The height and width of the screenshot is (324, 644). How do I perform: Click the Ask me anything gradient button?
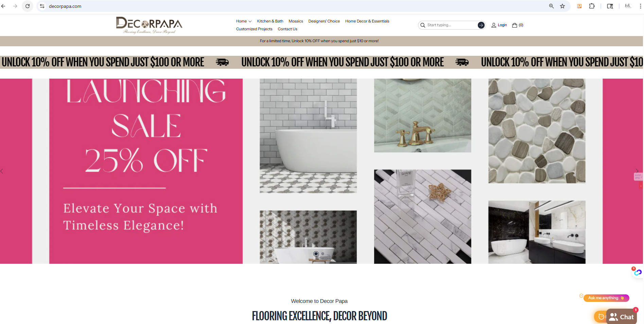pos(606,298)
